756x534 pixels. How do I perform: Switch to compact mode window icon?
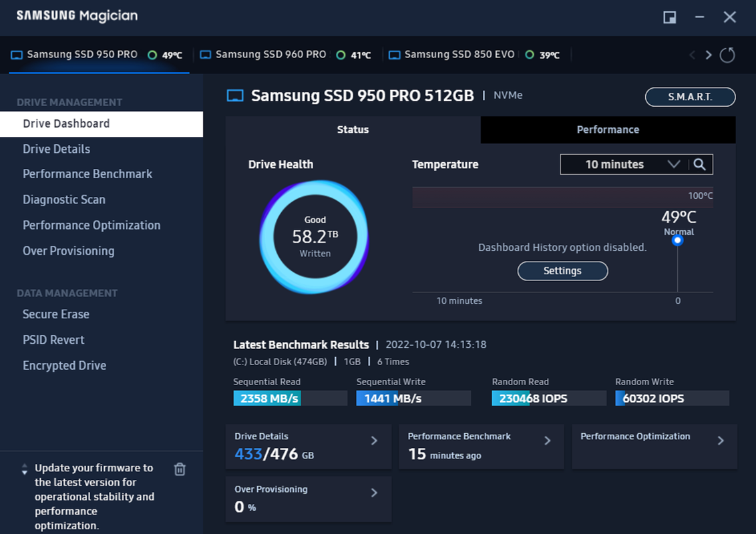(670, 17)
